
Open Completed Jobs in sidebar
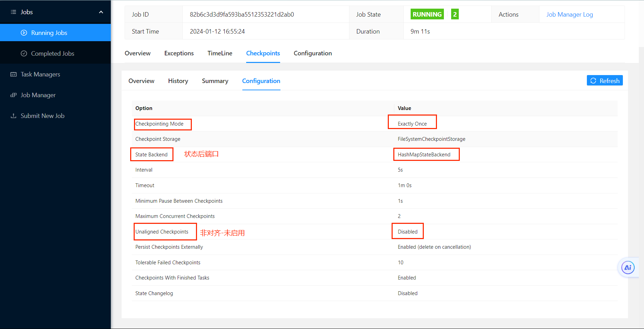(x=55, y=54)
